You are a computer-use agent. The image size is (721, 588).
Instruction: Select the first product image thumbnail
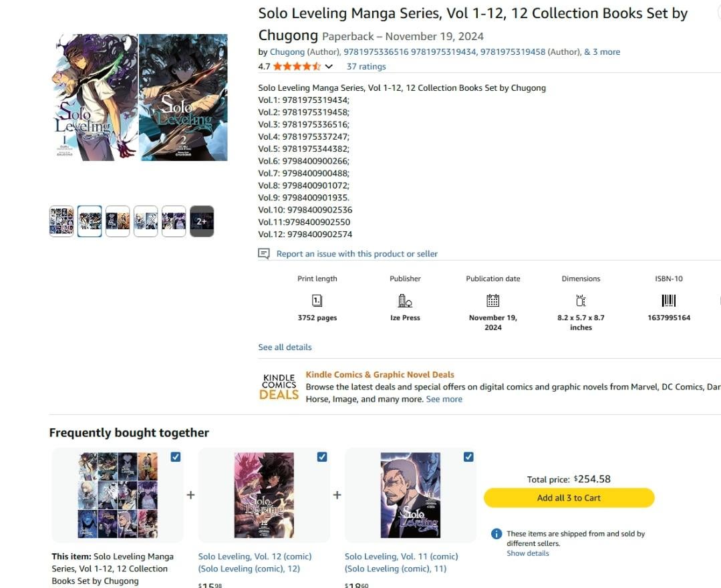[x=61, y=221]
